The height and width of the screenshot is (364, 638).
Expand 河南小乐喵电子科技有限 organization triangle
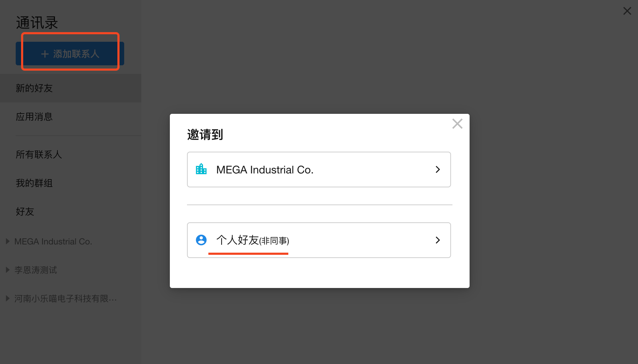coord(7,299)
